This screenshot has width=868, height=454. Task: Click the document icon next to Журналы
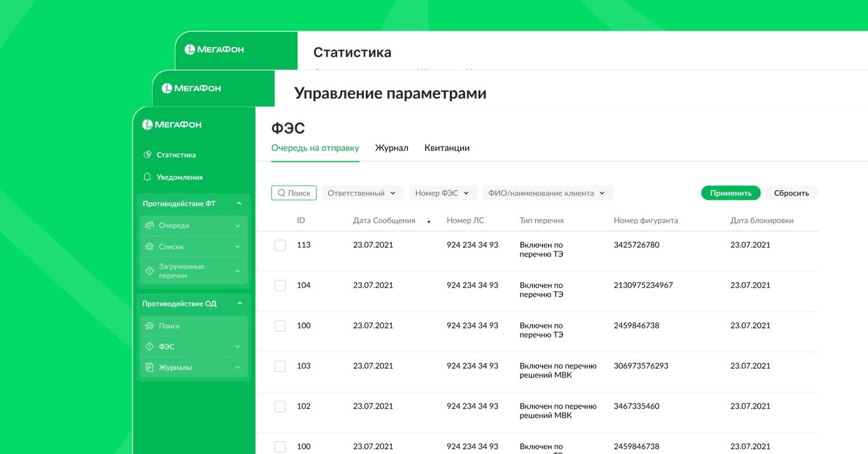click(x=149, y=367)
